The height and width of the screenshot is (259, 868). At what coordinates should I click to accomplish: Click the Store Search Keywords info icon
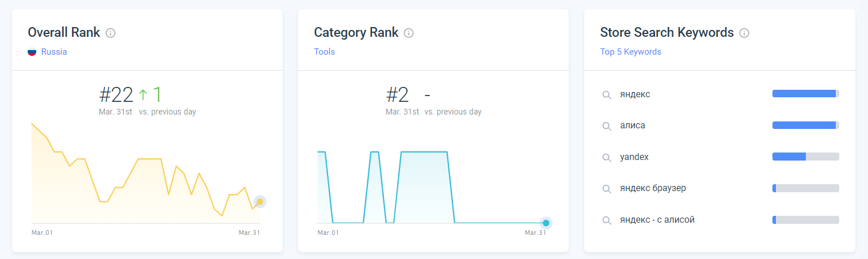[744, 33]
